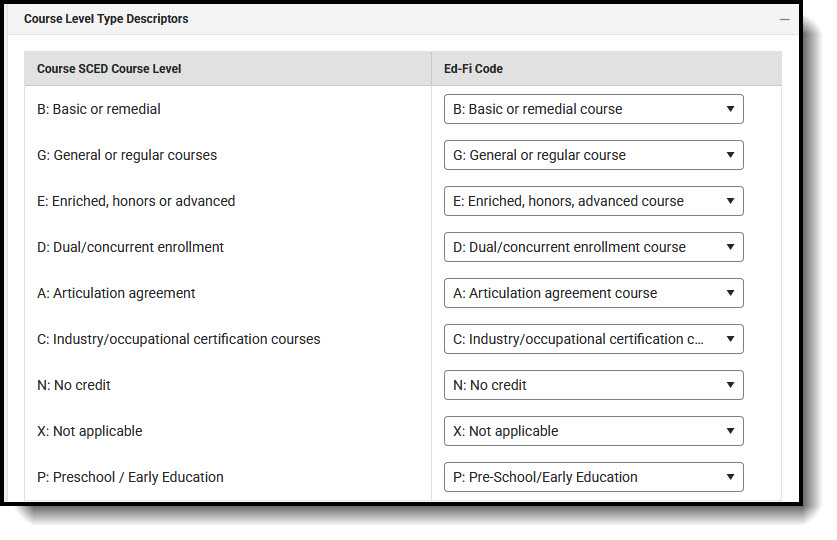Collapse the Course Level Type Descriptors panel
The width and height of the screenshot is (837, 540).
(785, 19)
